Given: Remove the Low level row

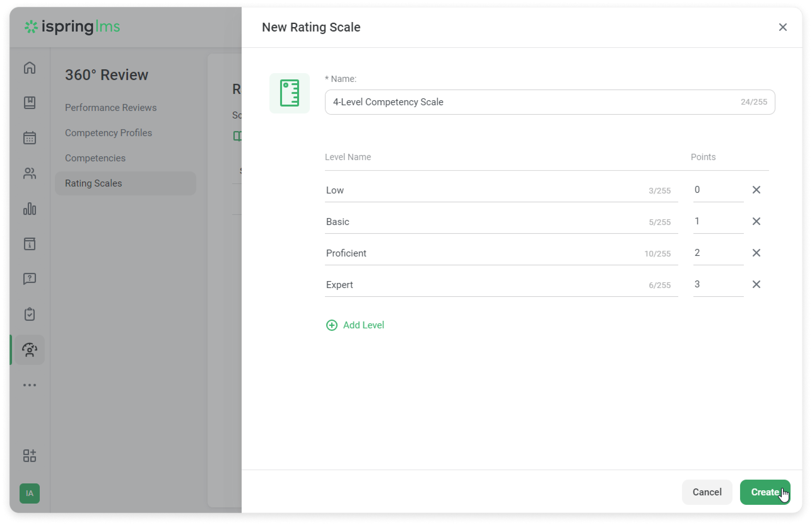Looking at the screenshot, I should coord(756,190).
